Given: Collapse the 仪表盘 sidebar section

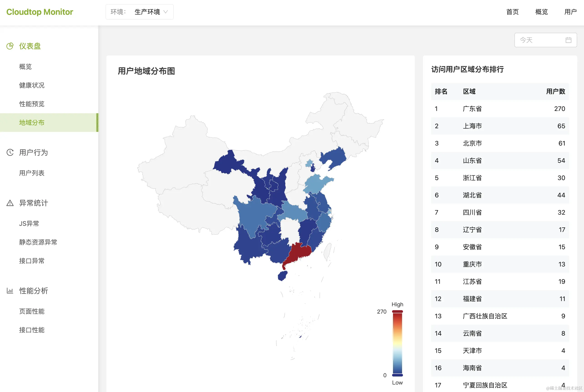Looking at the screenshot, I should (x=49, y=46).
